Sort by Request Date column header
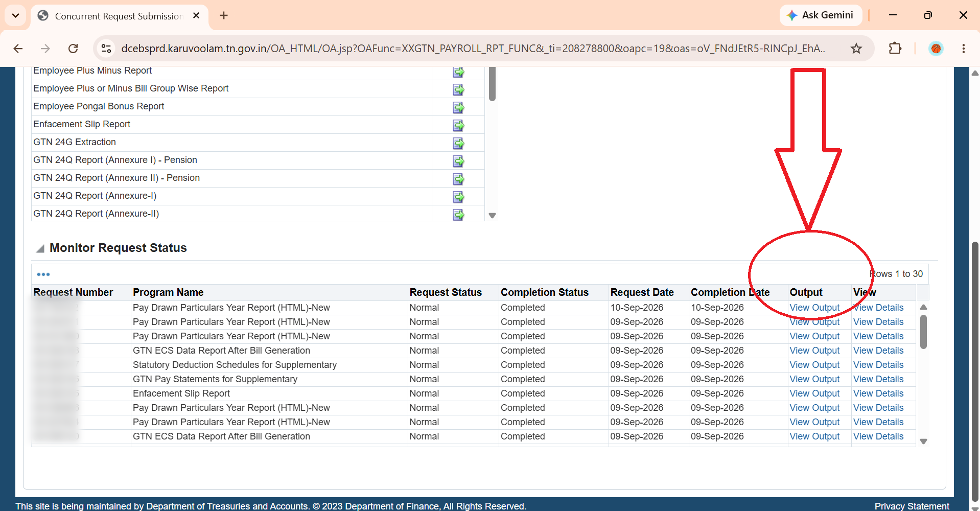This screenshot has width=980, height=511. 642,292
